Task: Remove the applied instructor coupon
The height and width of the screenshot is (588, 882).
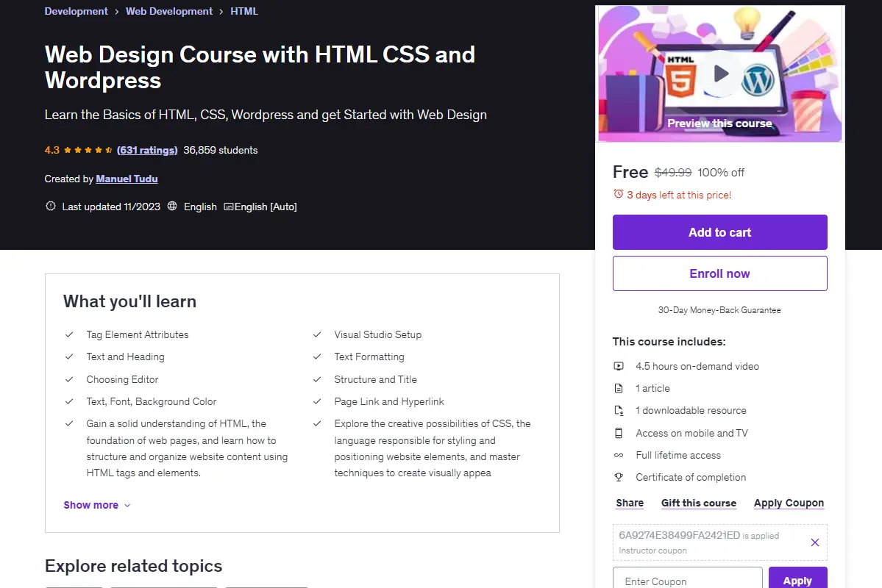Action: pyautogui.click(x=814, y=542)
